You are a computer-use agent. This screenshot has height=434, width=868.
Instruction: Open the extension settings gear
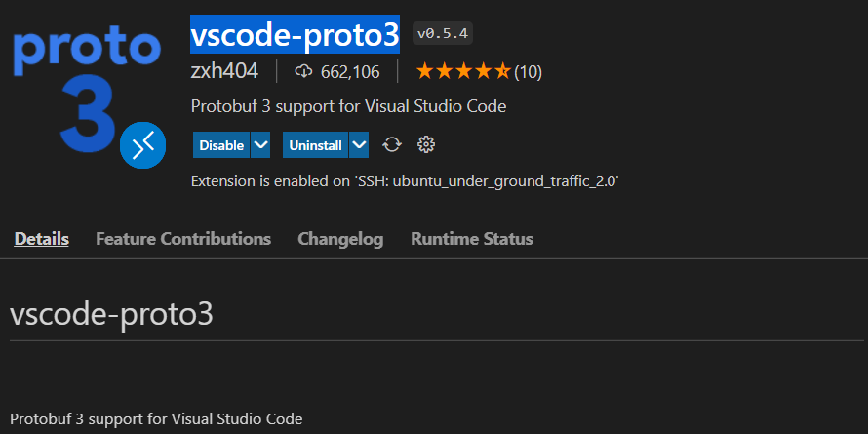[x=425, y=145]
